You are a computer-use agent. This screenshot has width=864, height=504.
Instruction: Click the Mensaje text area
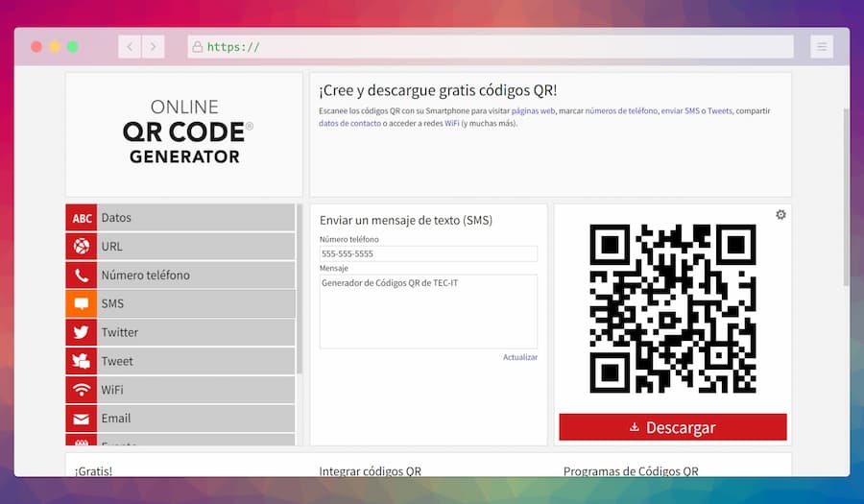[429, 312]
